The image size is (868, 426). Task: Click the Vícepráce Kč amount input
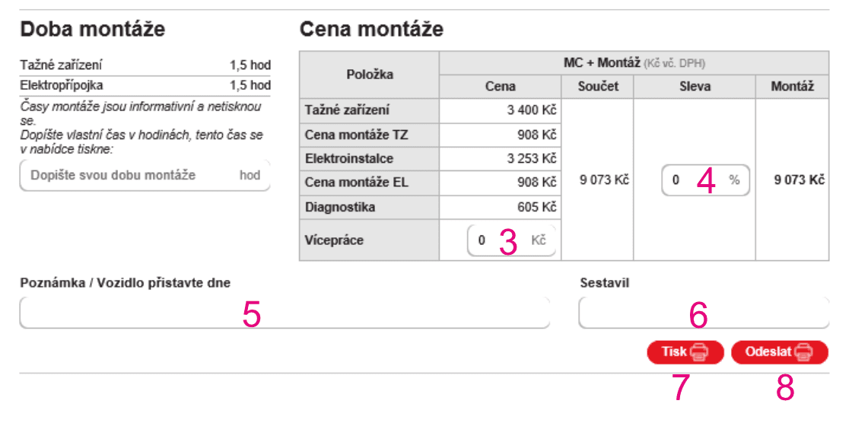[x=502, y=240]
